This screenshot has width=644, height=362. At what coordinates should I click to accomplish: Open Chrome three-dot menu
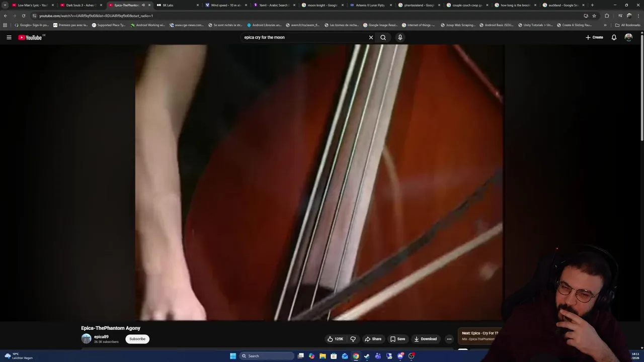[638, 16]
